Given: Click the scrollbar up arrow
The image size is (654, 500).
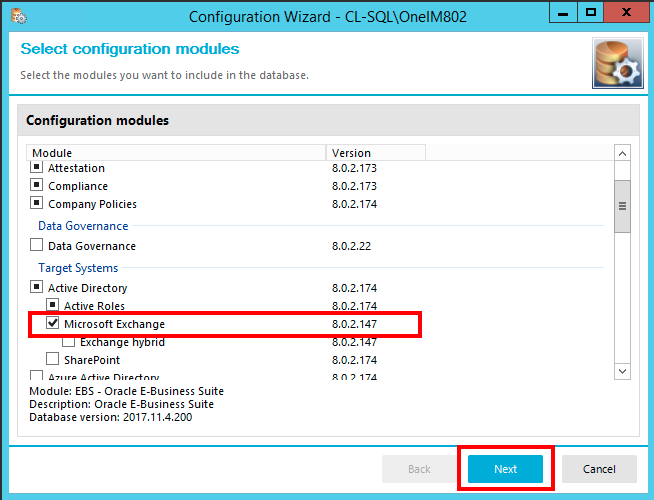Looking at the screenshot, I should pyautogui.click(x=622, y=153).
